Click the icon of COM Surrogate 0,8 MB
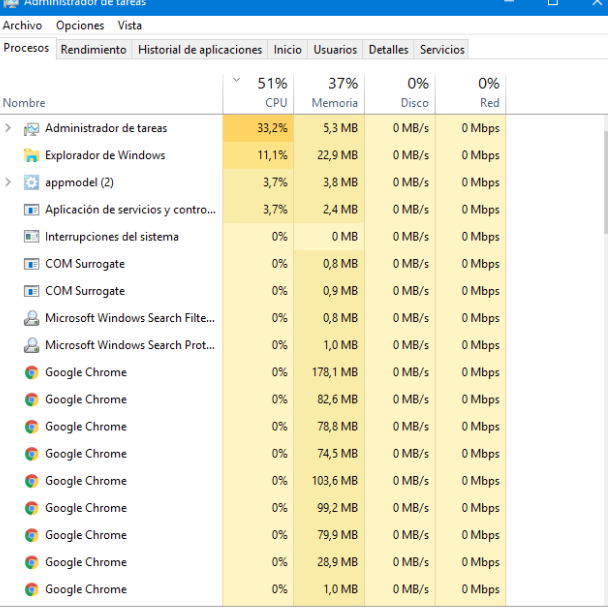Screen dimensions: 608x608 click(31, 264)
